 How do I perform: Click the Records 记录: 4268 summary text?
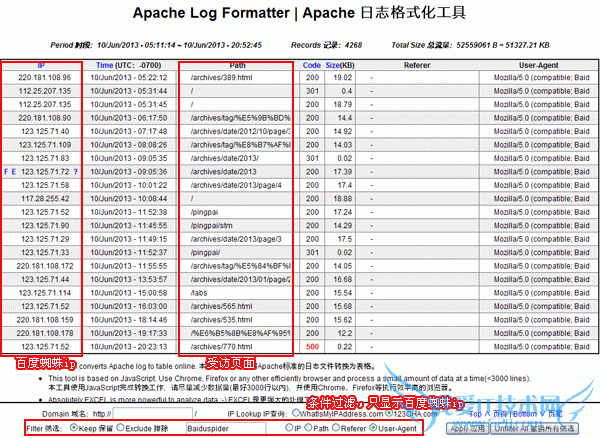(x=326, y=45)
